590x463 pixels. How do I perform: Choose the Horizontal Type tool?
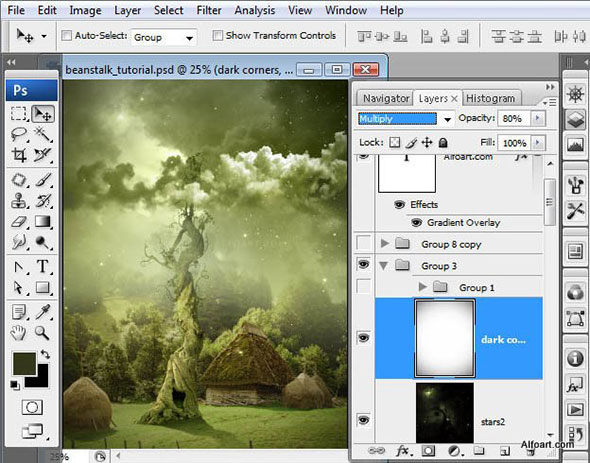(43, 266)
